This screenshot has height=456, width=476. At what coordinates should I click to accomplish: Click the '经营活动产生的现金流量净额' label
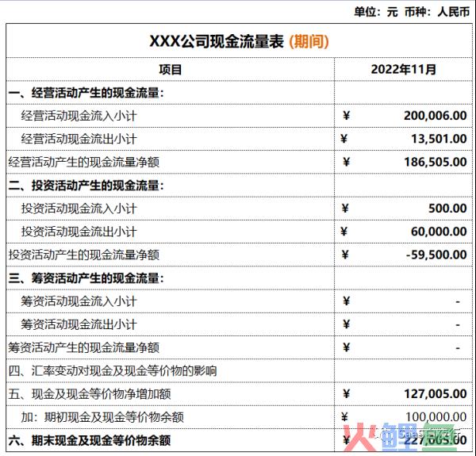click(x=84, y=163)
